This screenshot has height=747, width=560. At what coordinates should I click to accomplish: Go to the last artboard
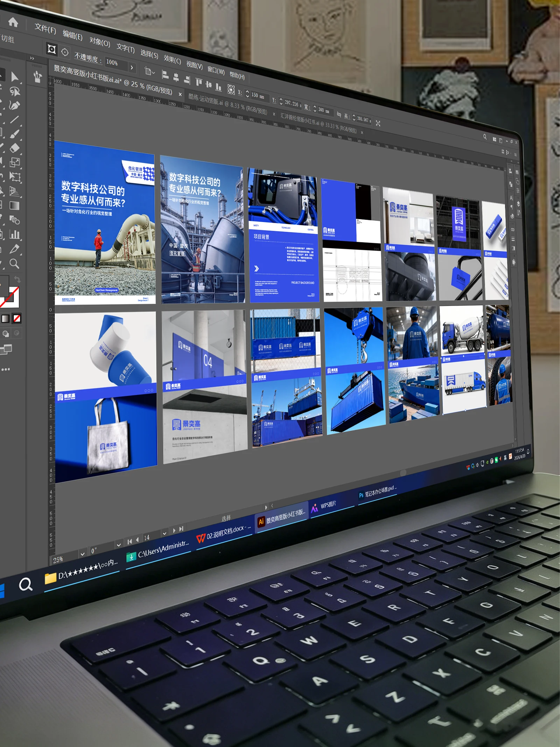[x=181, y=529]
